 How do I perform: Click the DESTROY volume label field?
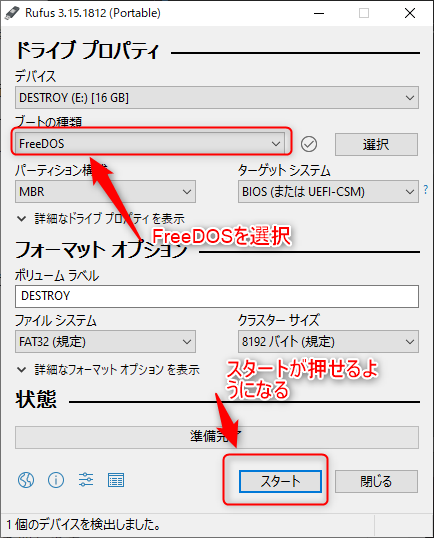[217, 296]
